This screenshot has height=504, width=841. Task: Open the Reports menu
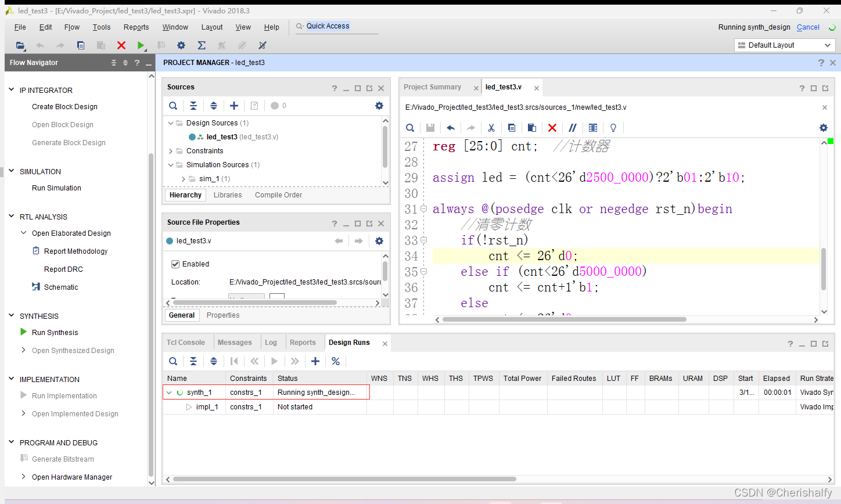136,27
